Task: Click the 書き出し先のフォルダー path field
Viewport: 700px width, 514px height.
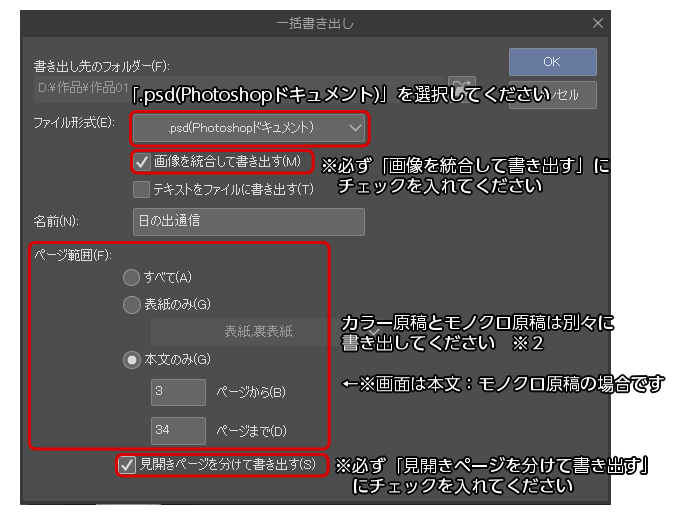Action: (238, 88)
